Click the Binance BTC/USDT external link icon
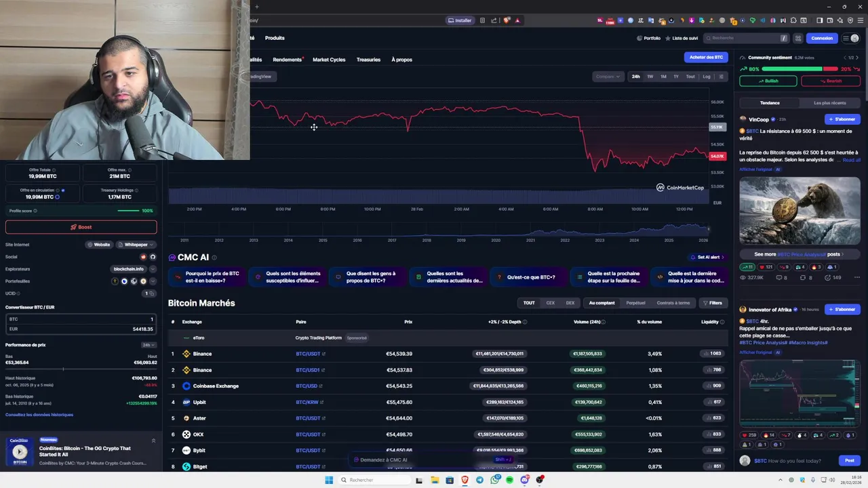The height and width of the screenshot is (488, 868). click(324, 354)
